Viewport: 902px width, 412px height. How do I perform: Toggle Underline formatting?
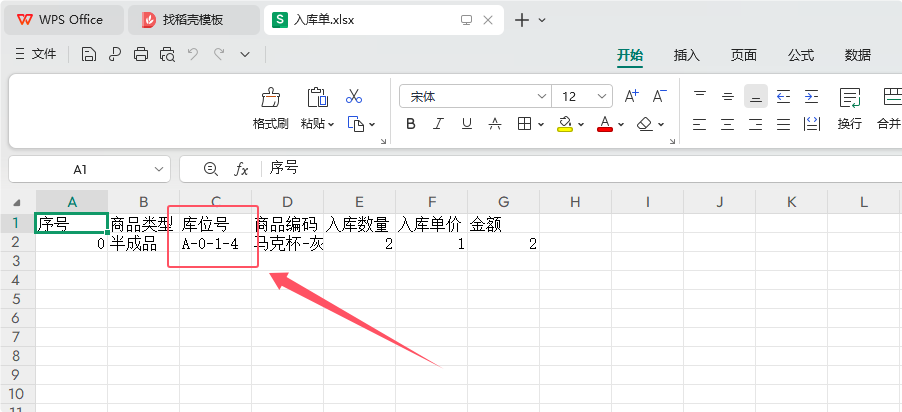[x=467, y=124]
